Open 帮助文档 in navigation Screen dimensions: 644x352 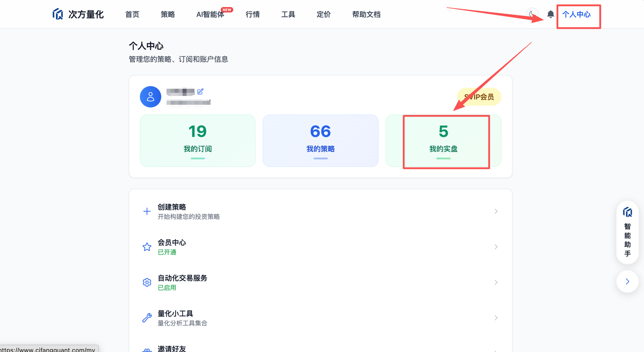366,15
